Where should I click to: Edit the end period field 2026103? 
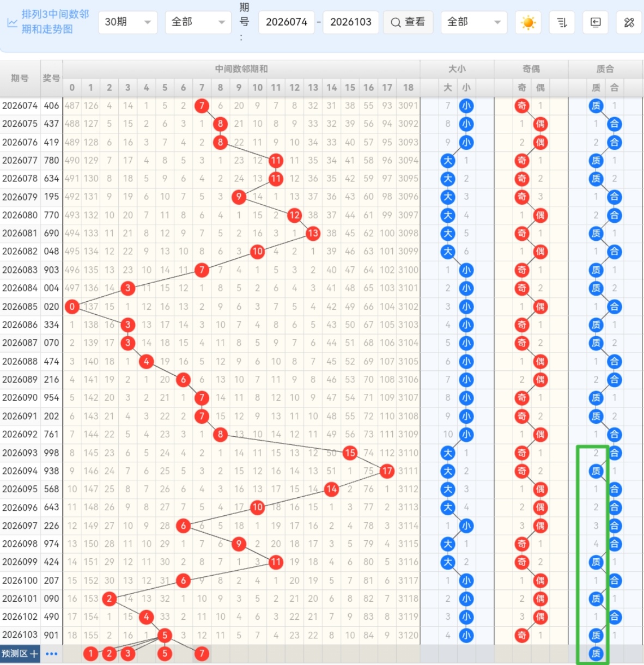(350, 22)
